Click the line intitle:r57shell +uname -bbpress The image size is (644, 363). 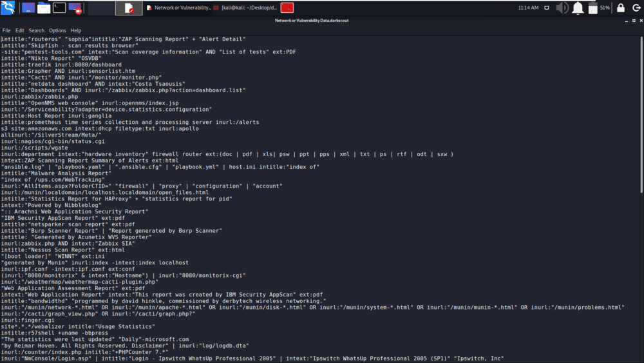click(55, 333)
